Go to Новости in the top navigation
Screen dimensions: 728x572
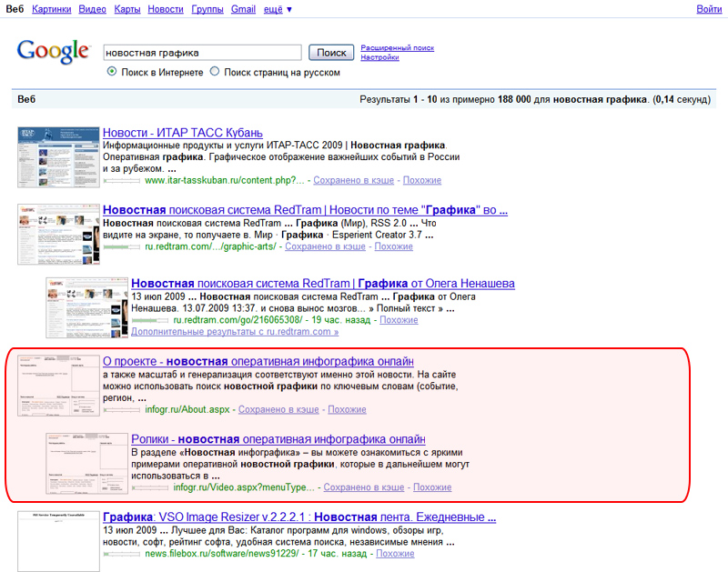[x=165, y=9]
